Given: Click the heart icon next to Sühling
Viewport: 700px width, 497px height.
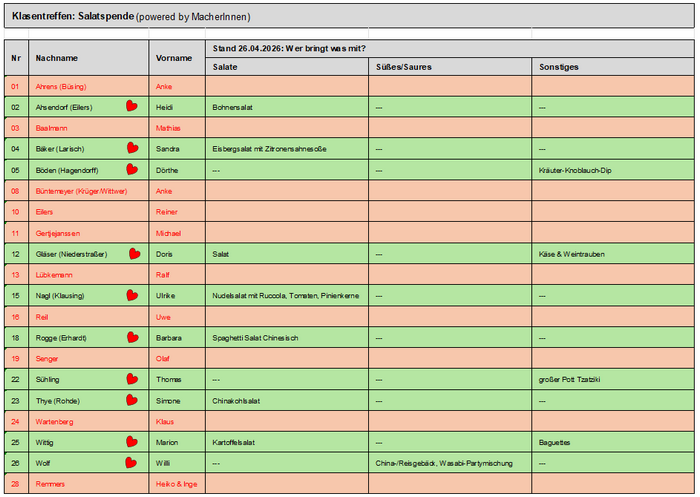Looking at the screenshot, I should (x=132, y=379).
